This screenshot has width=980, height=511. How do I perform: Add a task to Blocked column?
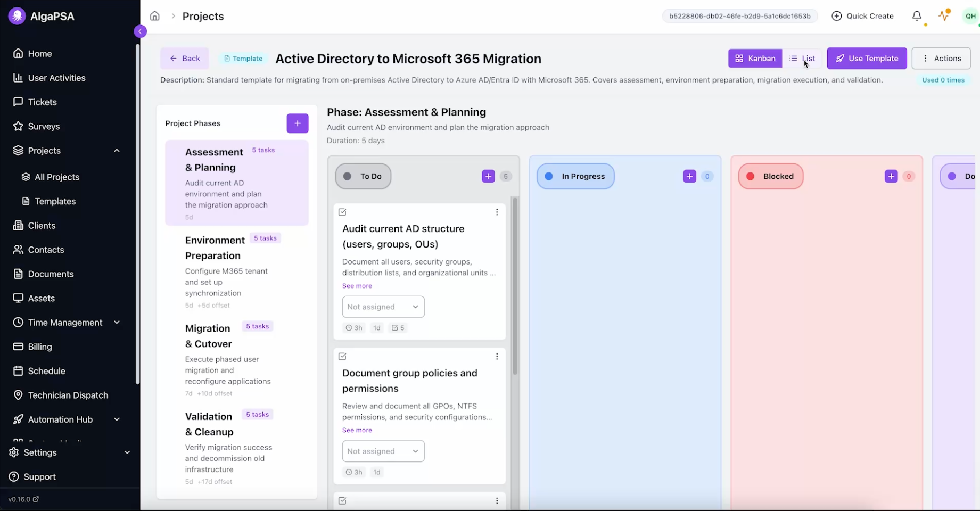click(891, 176)
